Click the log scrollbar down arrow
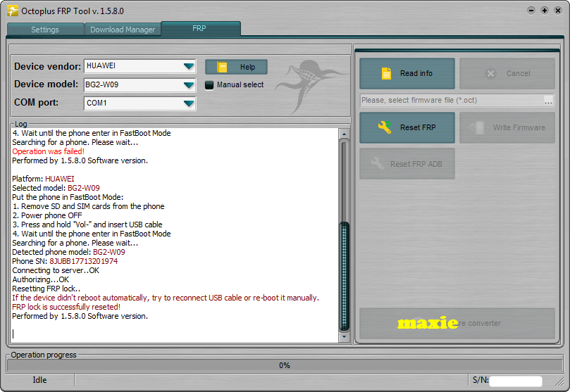This screenshot has height=392, width=570. click(x=344, y=337)
